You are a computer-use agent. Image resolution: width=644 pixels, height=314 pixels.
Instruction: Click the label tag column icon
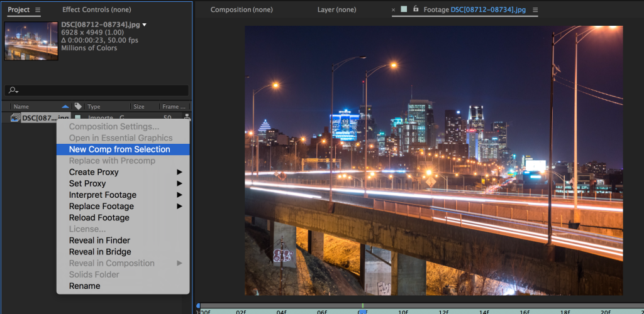pos(78,106)
